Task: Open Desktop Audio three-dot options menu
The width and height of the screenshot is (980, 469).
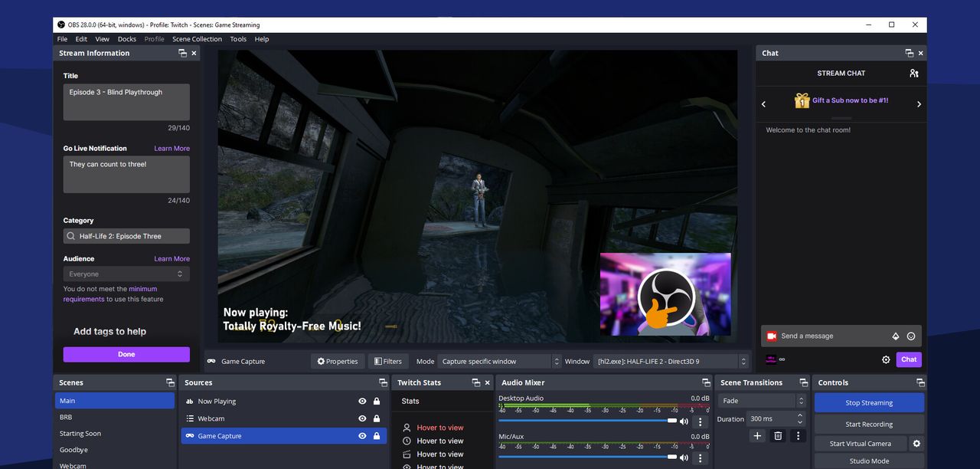Action: coord(700,421)
